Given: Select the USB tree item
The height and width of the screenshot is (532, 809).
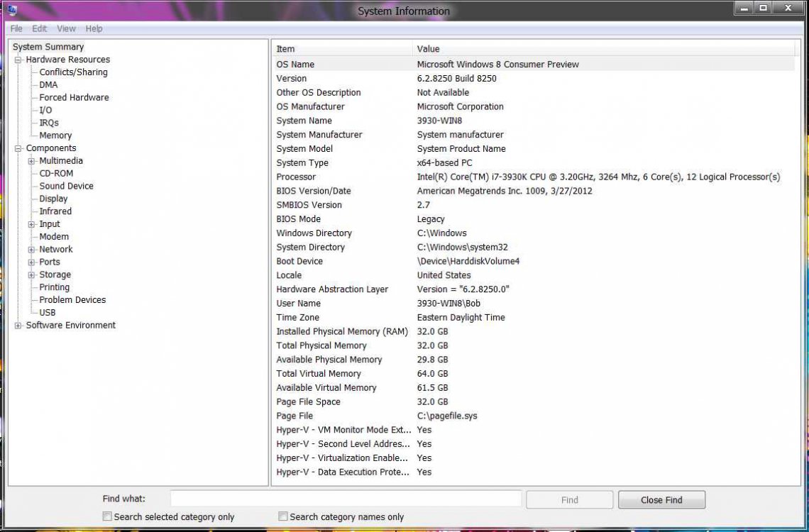Looking at the screenshot, I should (x=48, y=312).
